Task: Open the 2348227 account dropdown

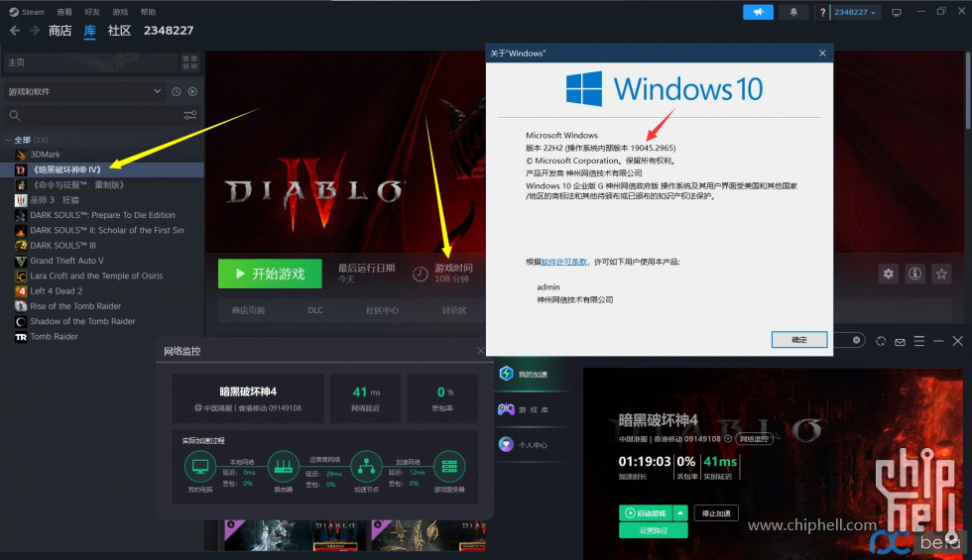Action: 855,12
